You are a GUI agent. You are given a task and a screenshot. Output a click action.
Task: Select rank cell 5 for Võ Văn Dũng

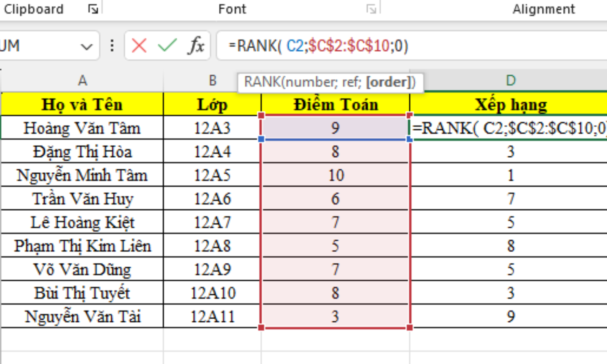pos(509,269)
